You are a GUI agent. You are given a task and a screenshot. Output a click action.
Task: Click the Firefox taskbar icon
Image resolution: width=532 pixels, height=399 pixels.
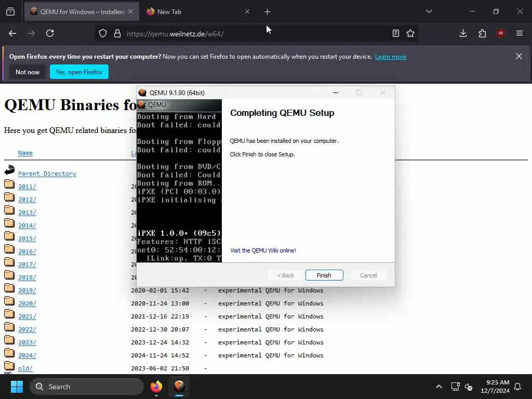[x=156, y=387]
